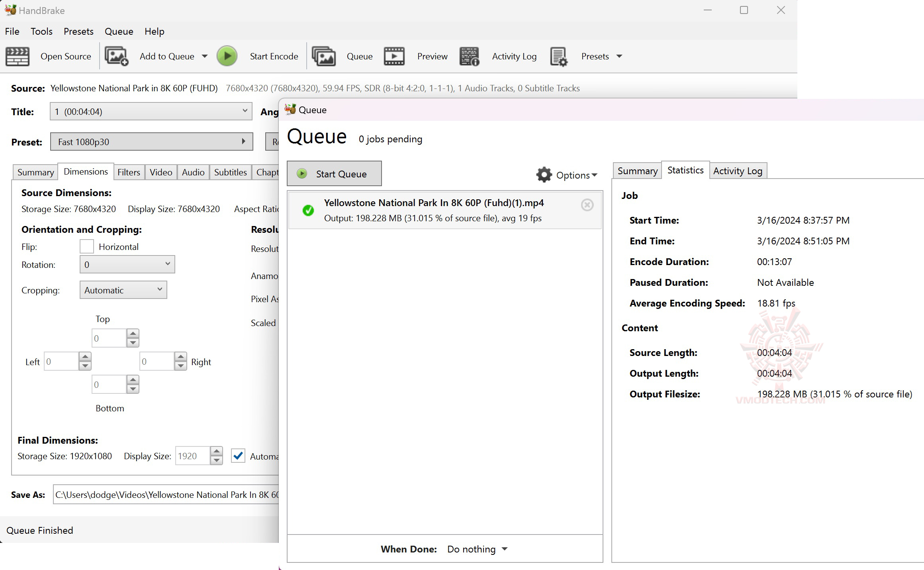Switch to queue Summary tab
The height and width of the screenshot is (570, 924).
(x=637, y=171)
